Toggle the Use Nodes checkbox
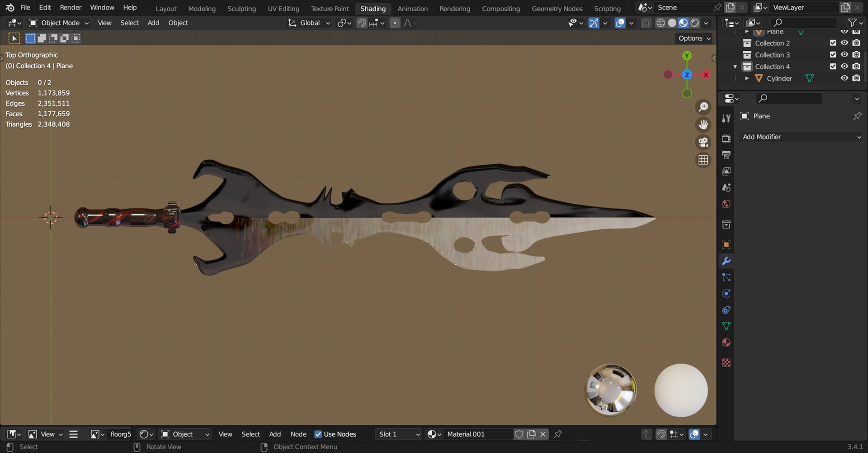The width and height of the screenshot is (868, 453). pyautogui.click(x=318, y=434)
